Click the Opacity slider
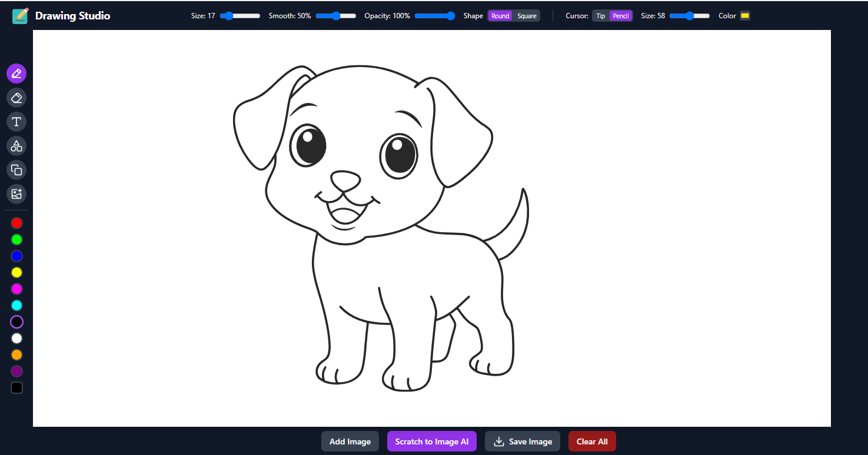 pyautogui.click(x=435, y=16)
